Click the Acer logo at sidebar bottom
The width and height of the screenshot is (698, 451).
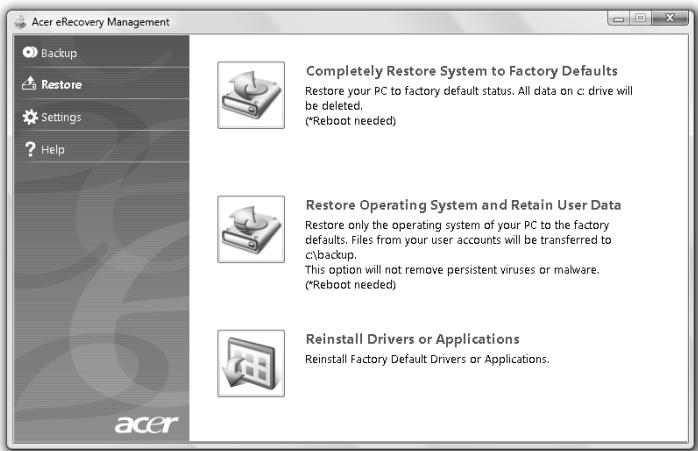tap(146, 426)
